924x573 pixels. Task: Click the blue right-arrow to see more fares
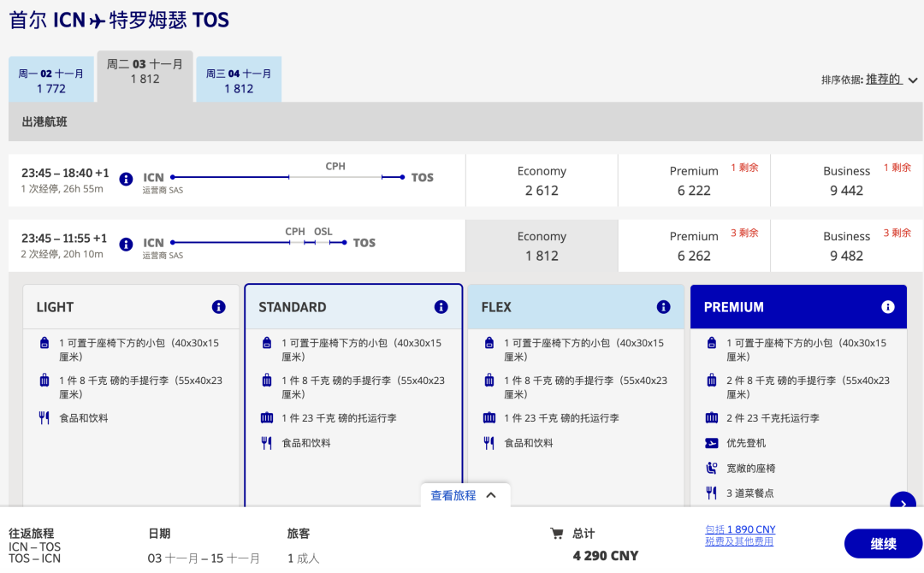[x=903, y=504]
